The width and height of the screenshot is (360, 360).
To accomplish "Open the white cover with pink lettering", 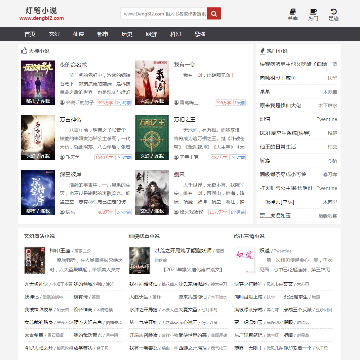I will [x=244, y=260].
